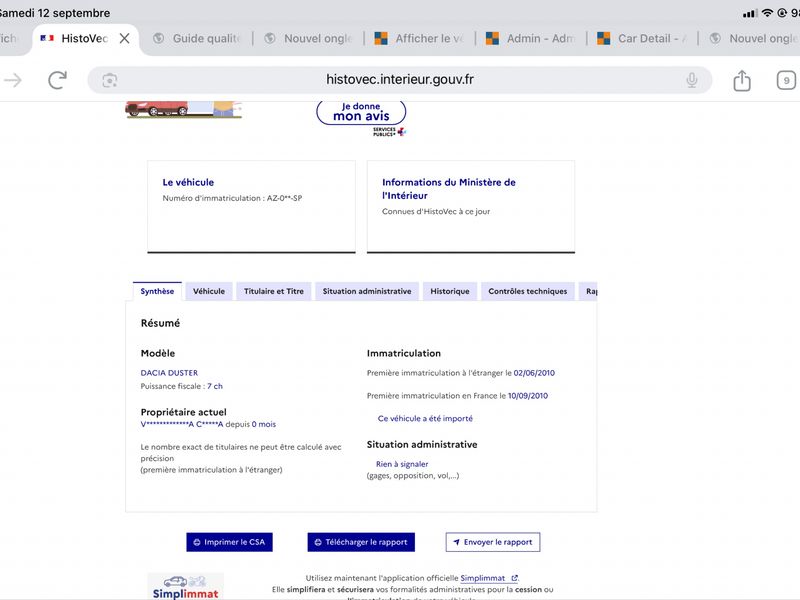
Task: Click Imprimer le CSA button
Action: tap(229, 542)
